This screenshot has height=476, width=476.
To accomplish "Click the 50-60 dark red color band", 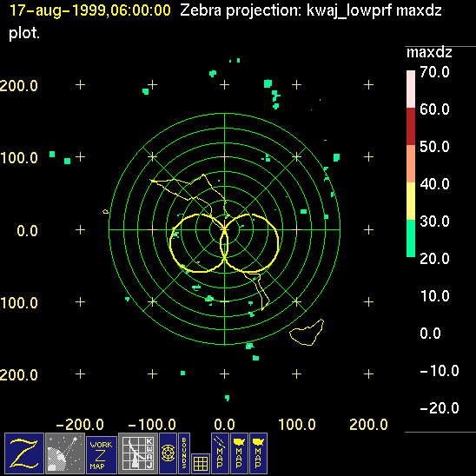I will coord(411,127).
